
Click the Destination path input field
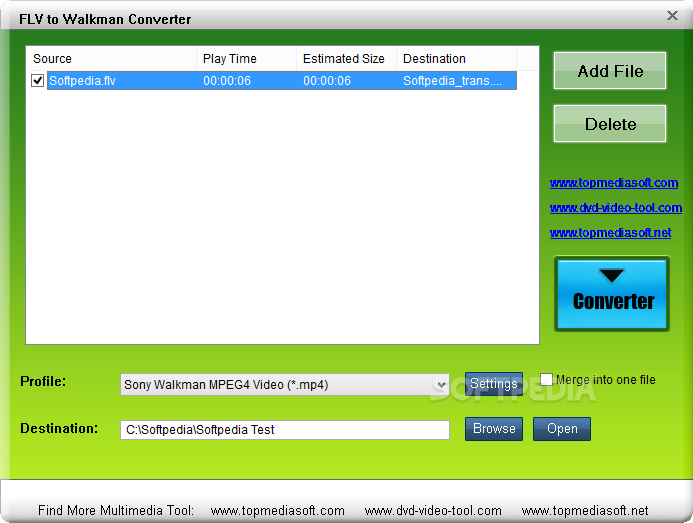285,430
